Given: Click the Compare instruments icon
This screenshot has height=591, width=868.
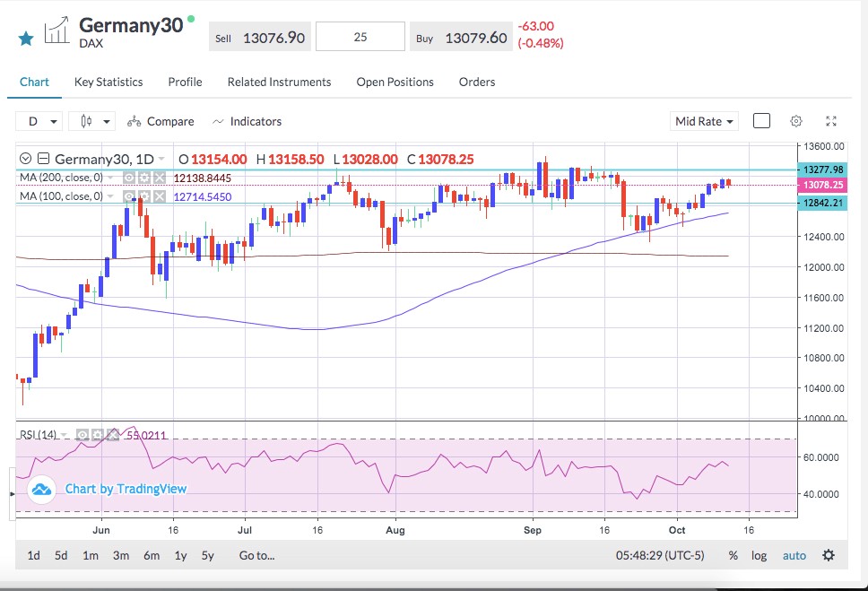Looking at the screenshot, I should (x=134, y=122).
